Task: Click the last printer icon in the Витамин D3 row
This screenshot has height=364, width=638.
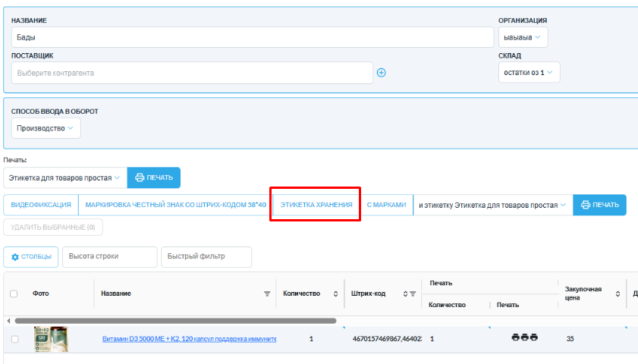Action: click(533, 337)
